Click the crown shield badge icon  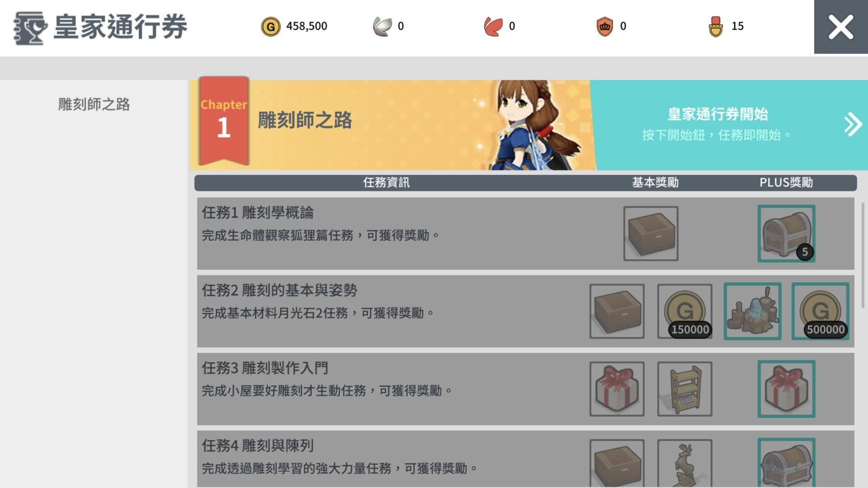click(x=605, y=26)
